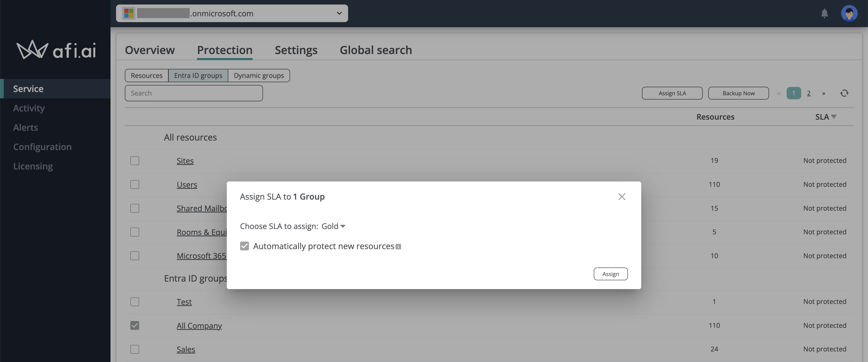
Task: Click the Search input field
Action: point(193,93)
